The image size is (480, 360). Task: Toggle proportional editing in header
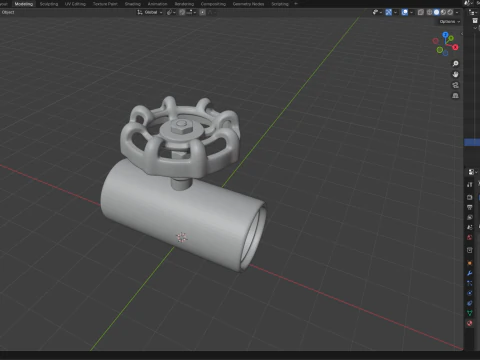point(202,12)
